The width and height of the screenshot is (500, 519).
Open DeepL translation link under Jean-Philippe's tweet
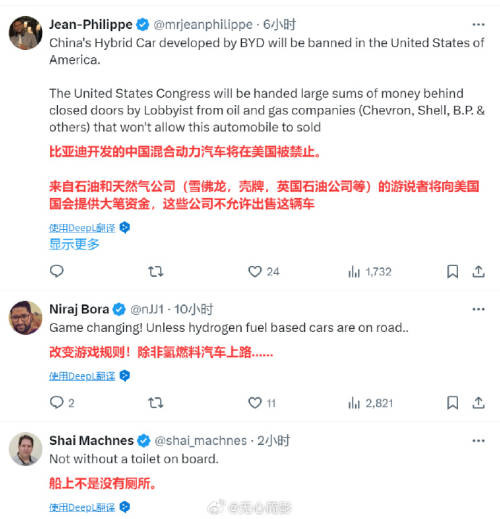click(82, 228)
